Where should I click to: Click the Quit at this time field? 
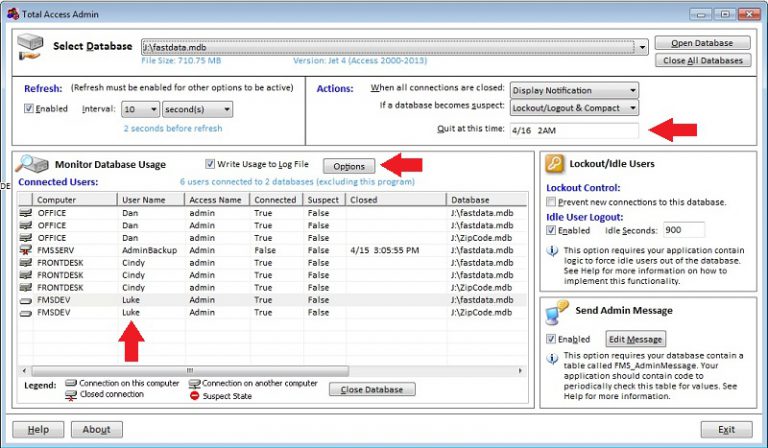[x=573, y=130]
